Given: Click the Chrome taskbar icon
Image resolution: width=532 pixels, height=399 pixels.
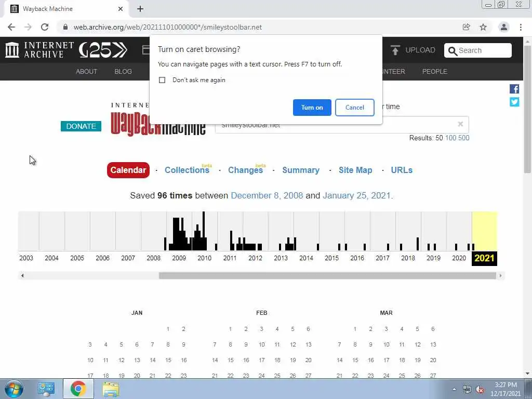Looking at the screenshot, I should 78,389.
